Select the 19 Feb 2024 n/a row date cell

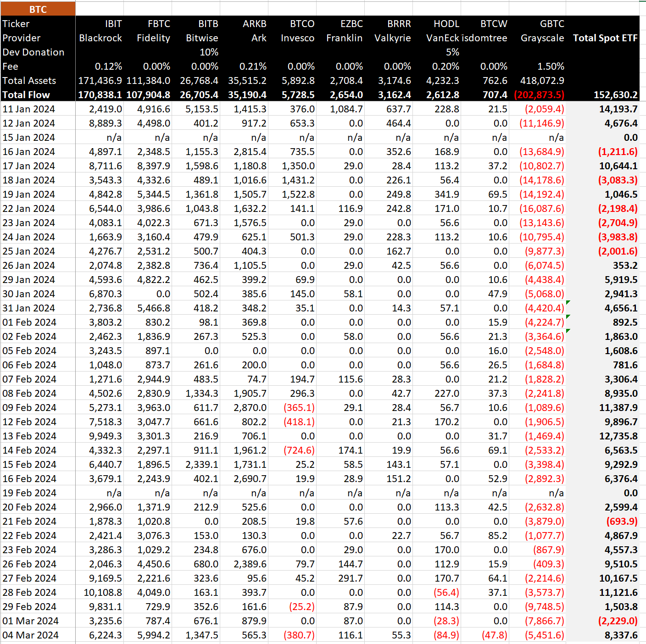coord(29,493)
